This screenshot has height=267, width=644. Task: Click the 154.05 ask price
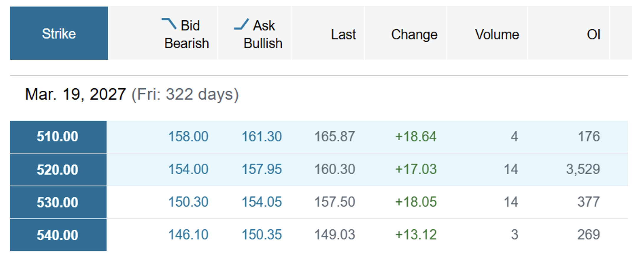point(262,202)
